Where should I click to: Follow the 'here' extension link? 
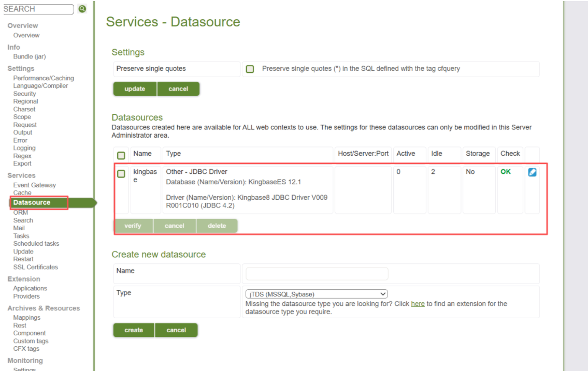pos(418,304)
